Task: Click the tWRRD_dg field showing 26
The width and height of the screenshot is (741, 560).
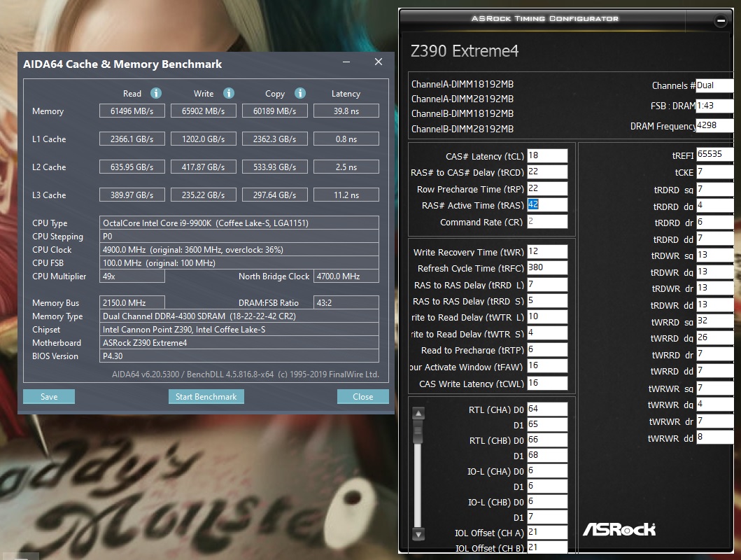Action: pyautogui.click(x=714, y=338)
